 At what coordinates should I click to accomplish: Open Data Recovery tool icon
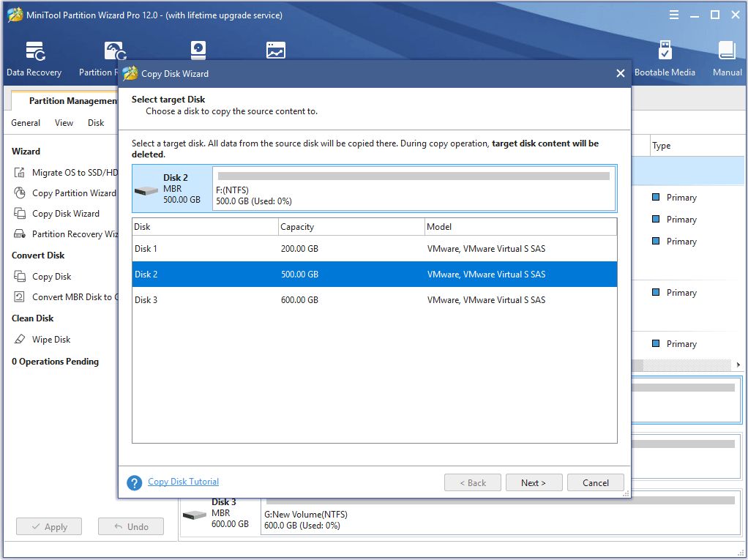[35, 51]
